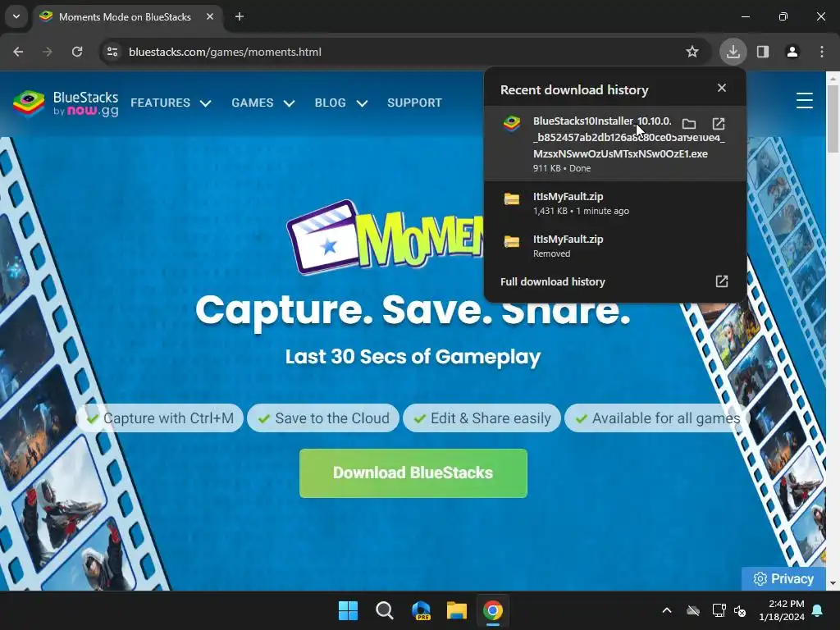Click the page vertical scrollbar thumb
This screenshot has height=630, width=840.
tap(833, 119)
